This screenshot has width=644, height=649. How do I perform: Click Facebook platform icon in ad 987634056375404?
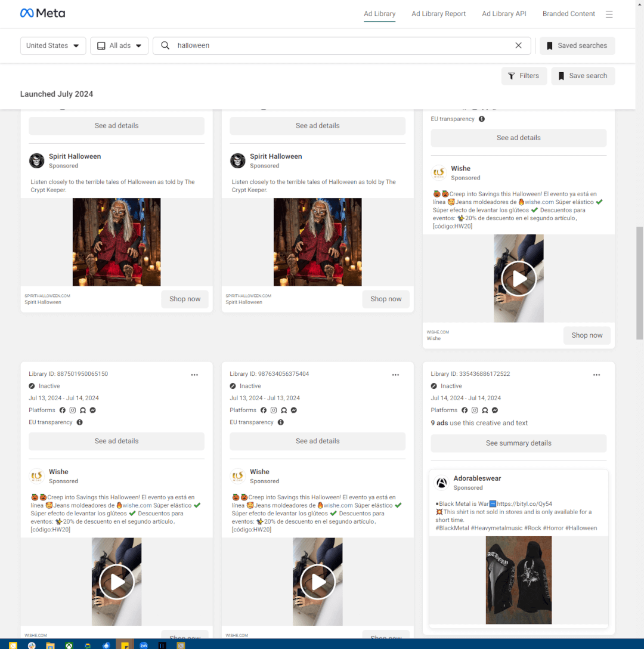tap(264, 410)
